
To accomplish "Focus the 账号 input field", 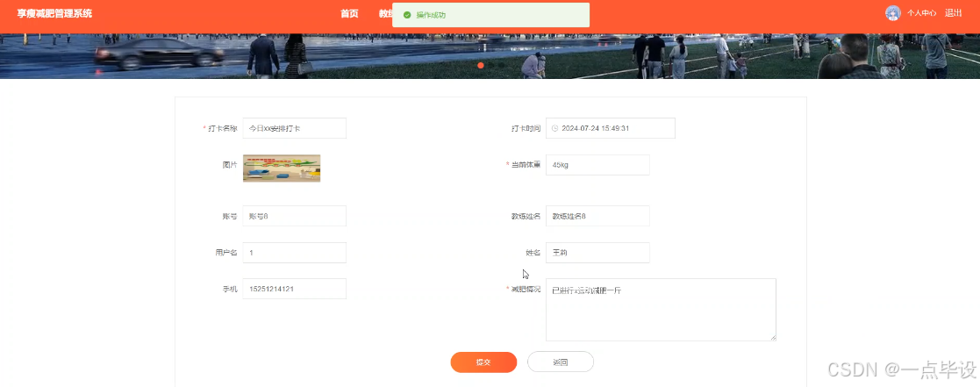I will click(x=295, y=216).
